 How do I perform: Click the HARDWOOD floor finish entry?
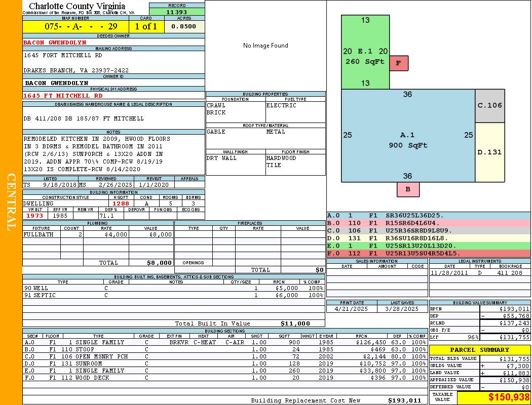(281, 158)
